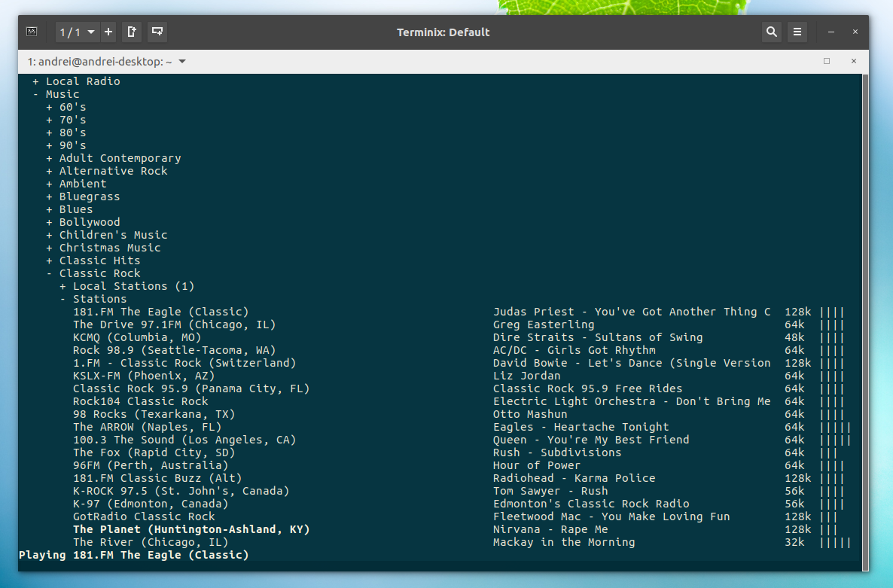Select K-97 (Edmonton, Canada) station
The width and height of the screenshot is (893, 588).
[x=151, y=504]
